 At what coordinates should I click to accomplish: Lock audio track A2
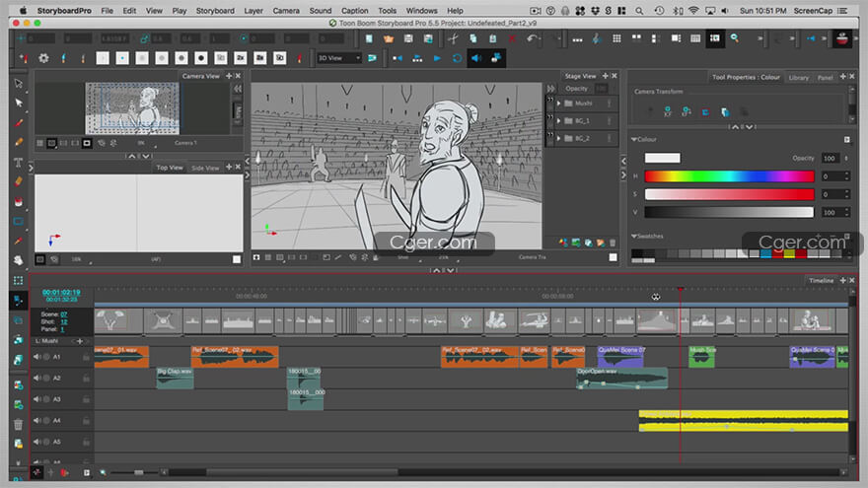tap(86, 379)
